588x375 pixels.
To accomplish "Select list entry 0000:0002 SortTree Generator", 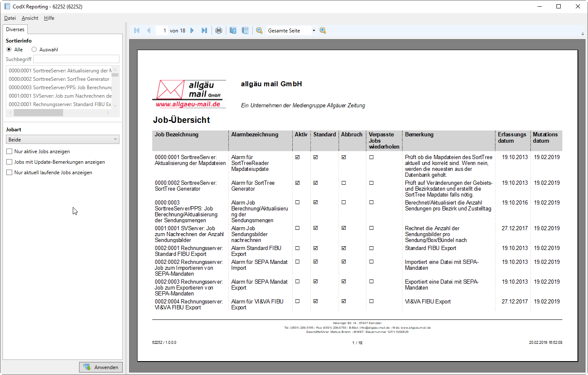I will 59,79.
